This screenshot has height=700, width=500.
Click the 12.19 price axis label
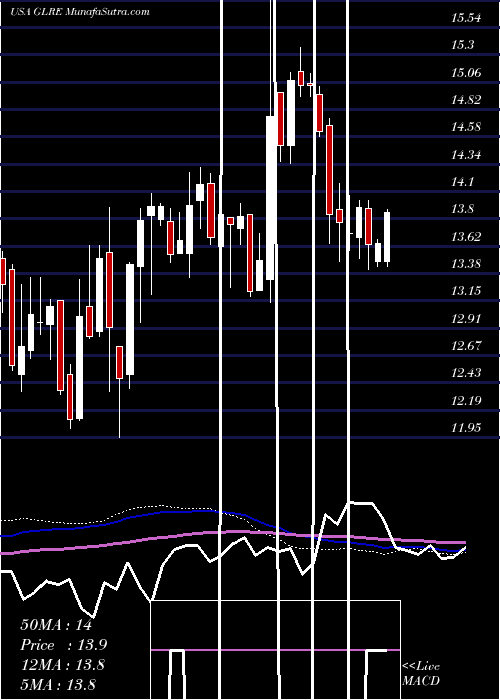click(466, 400)
